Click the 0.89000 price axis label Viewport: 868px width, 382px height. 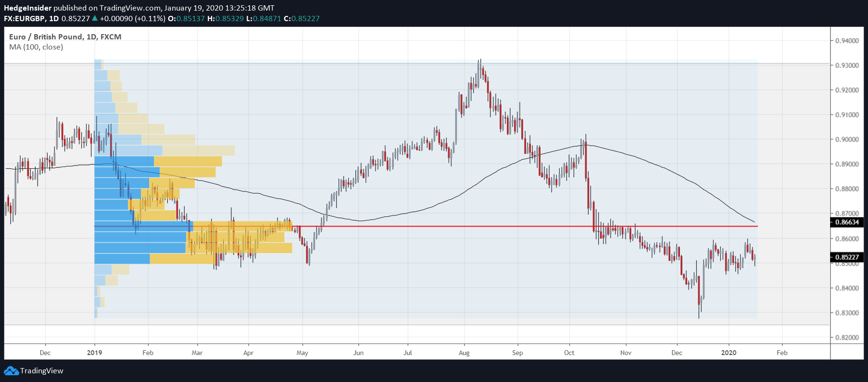pos(847,165)
